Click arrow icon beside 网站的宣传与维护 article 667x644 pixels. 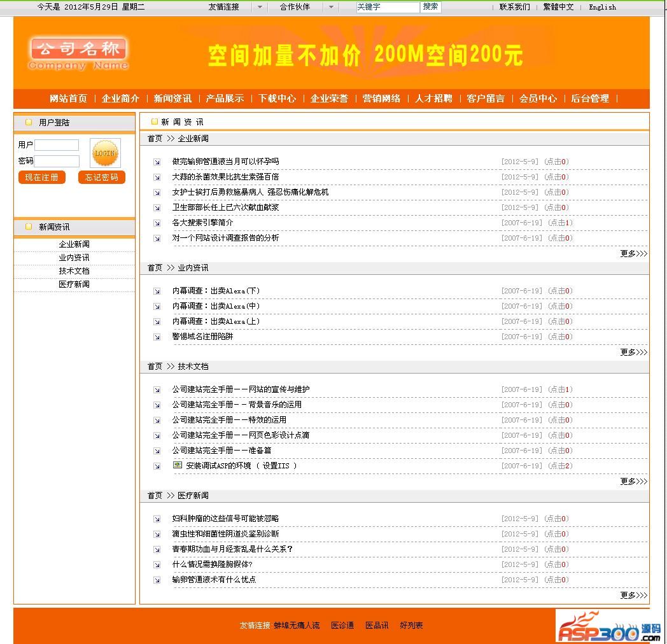157,390
